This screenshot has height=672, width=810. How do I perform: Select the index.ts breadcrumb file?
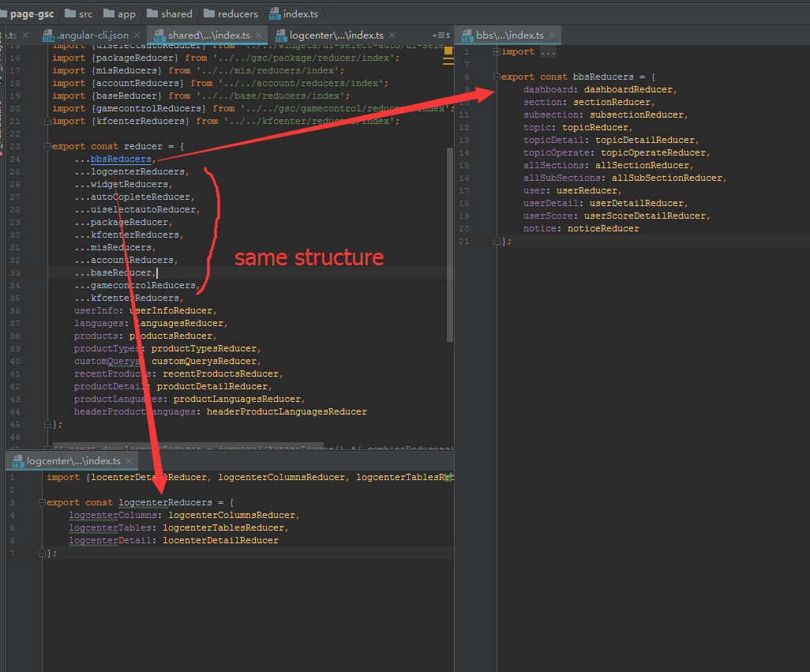(294, 14)
